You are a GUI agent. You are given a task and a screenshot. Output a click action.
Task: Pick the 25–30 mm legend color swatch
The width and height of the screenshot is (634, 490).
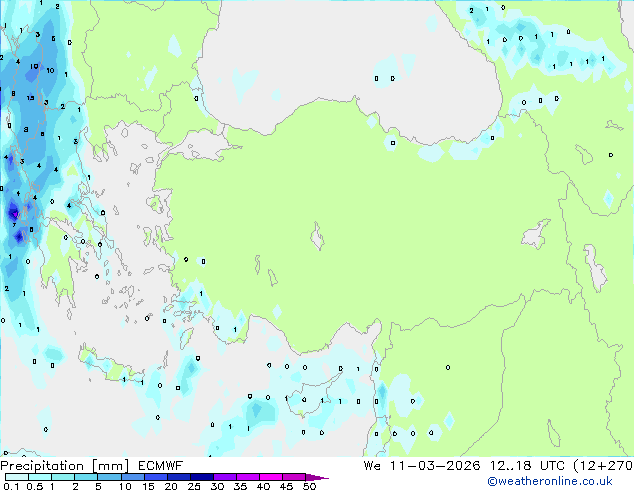(202, 477)
